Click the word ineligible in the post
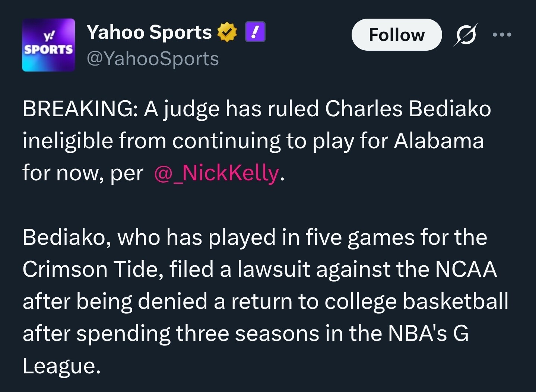This screenshot has height=392, width=536. [x=67, y=141]
